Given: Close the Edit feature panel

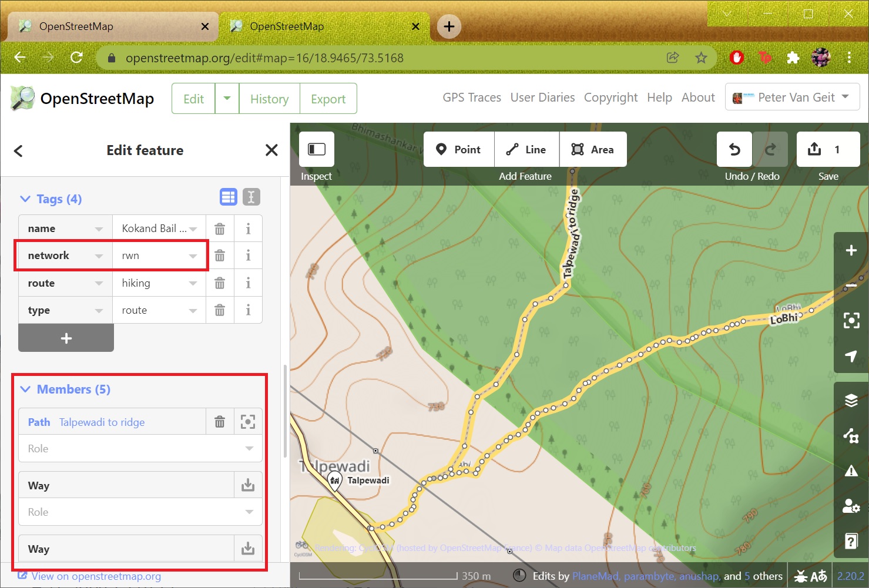Looking at the screenshot, I should coord(271,150).
